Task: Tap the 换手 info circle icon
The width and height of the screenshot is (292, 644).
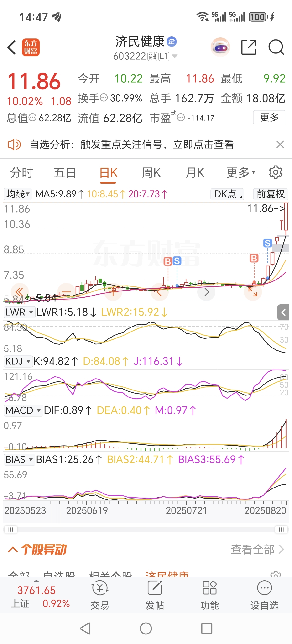Action: pyautogui.click(x=104, y=98)
